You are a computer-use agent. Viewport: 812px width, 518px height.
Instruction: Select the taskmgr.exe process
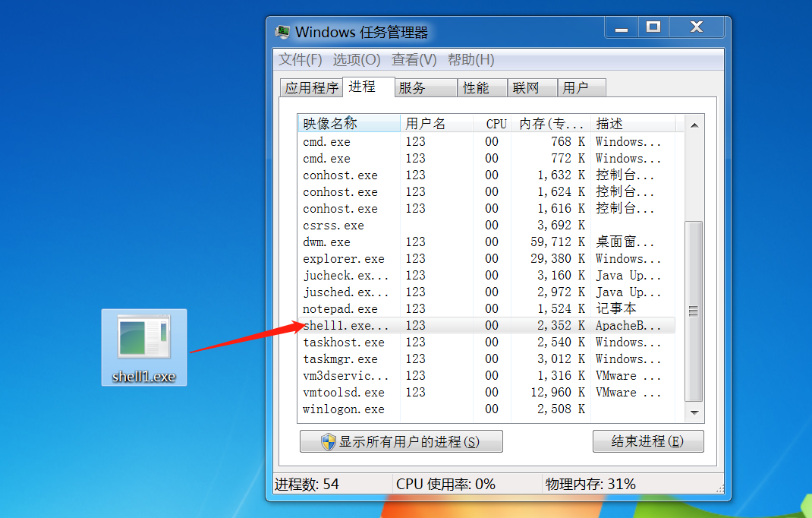[486, 358]
